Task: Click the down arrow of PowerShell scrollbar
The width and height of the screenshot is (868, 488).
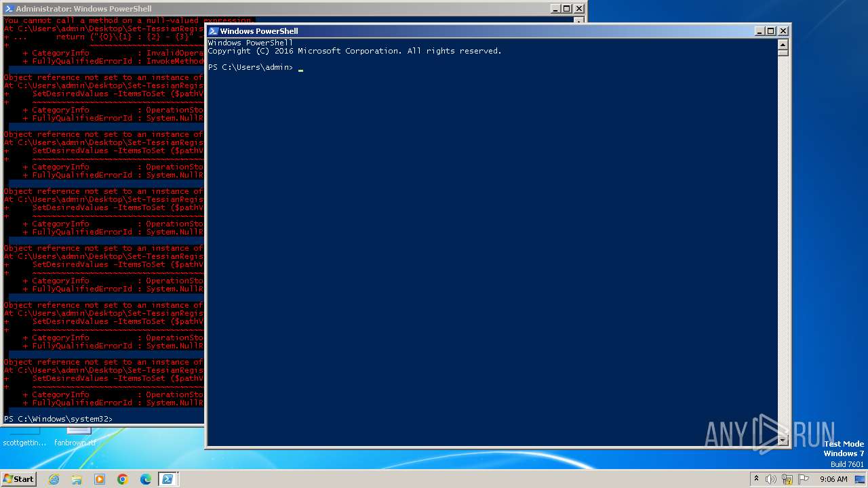Action: 783,441
